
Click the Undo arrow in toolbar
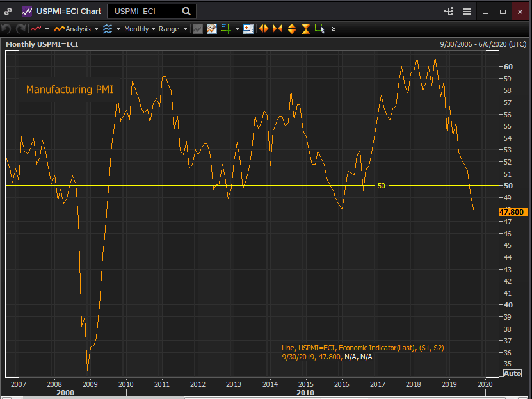point(6,29)
